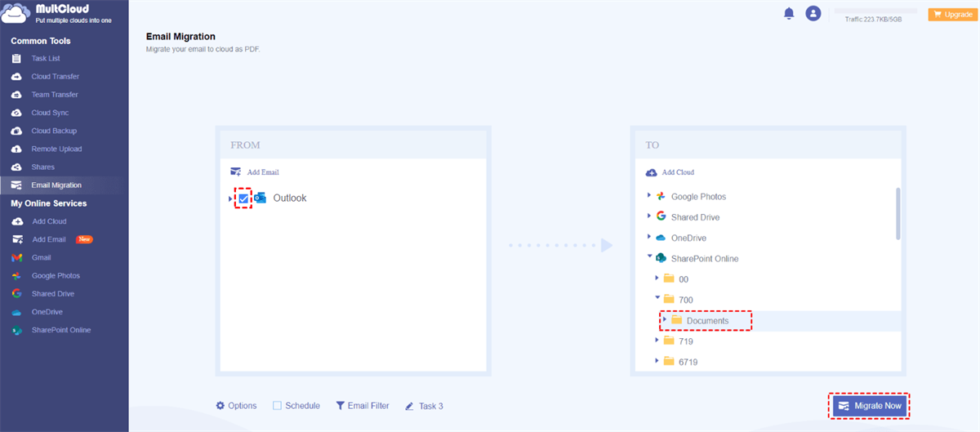Expand Google Photos in TO panel
980x432 pixels.
pos(649,196)
